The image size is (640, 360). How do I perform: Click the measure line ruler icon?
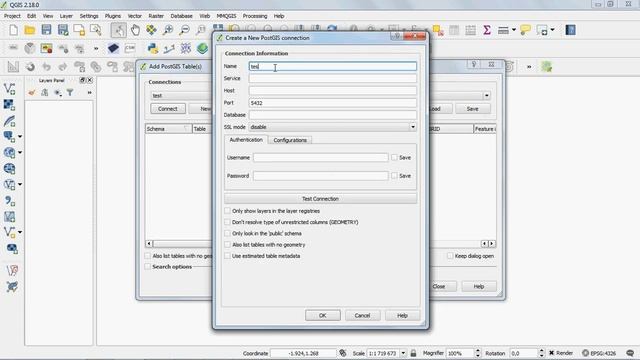[503, 30]
